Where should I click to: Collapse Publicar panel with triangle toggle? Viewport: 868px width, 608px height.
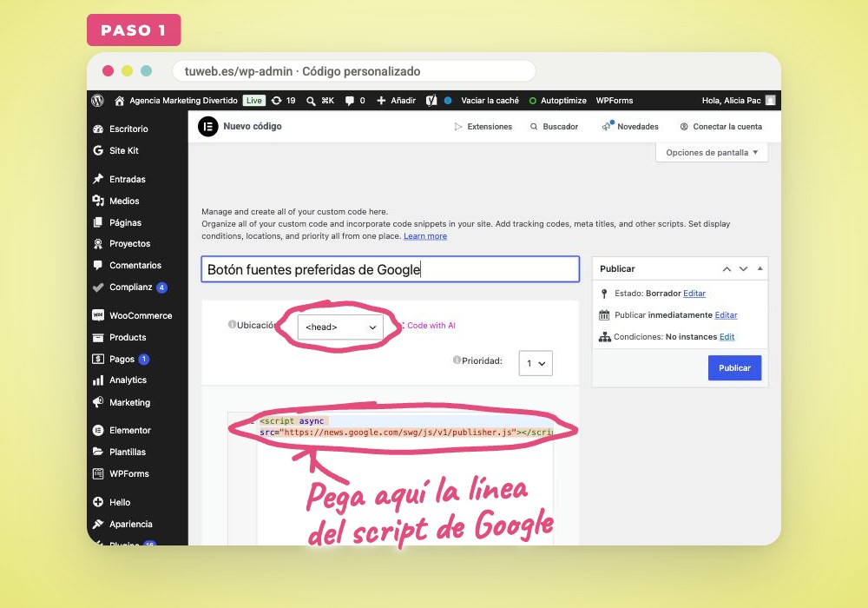pyautogui.click(x=760, y=268)
